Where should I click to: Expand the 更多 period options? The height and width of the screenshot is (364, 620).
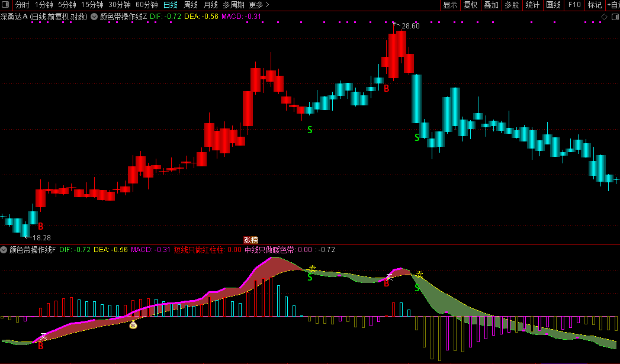pos(259,5)
